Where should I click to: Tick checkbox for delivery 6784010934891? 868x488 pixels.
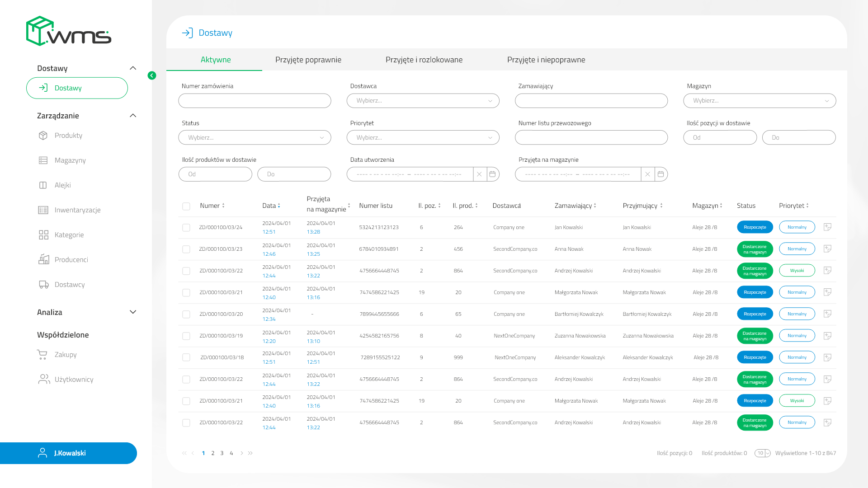click(186, 249)
